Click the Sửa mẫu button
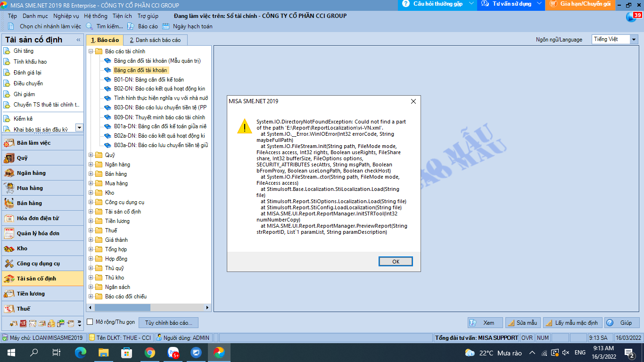The height and width of the screenshot is (362, 644). click(x=523, y=323)
